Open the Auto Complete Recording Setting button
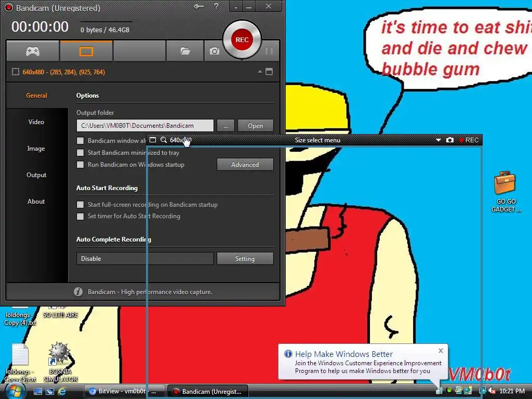Viewport: 532px width, 399px height. click(x=245, y=259)
